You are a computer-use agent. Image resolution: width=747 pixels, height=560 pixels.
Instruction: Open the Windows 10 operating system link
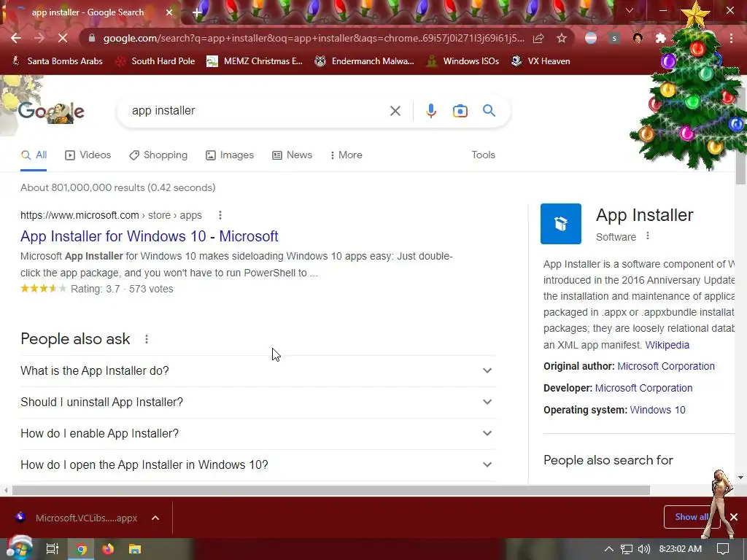657,410
